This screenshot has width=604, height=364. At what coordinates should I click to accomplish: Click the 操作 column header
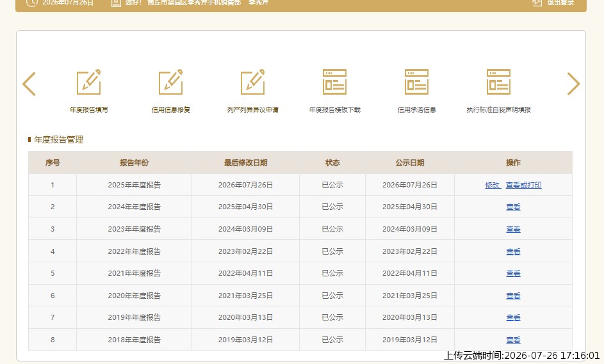513,162
